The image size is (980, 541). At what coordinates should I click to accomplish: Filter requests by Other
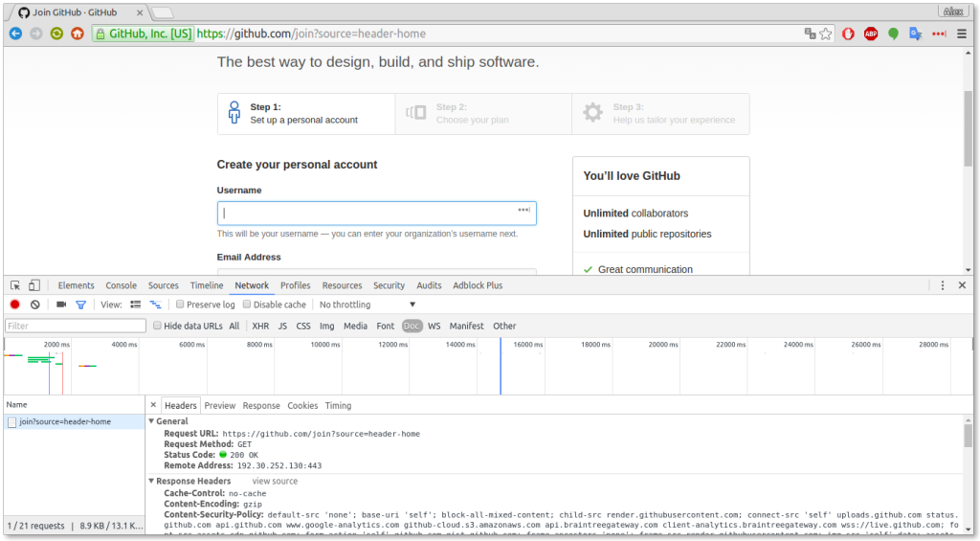(504, 326)
